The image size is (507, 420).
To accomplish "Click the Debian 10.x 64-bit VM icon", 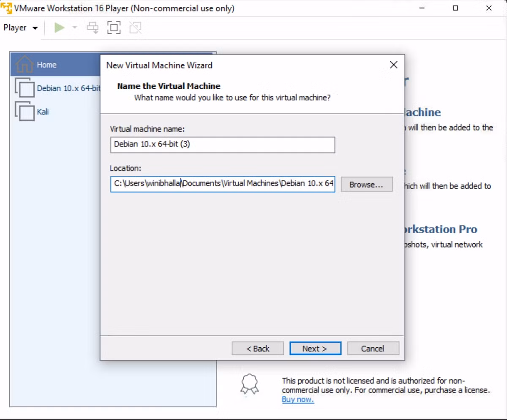I will (x=24, y=88).
